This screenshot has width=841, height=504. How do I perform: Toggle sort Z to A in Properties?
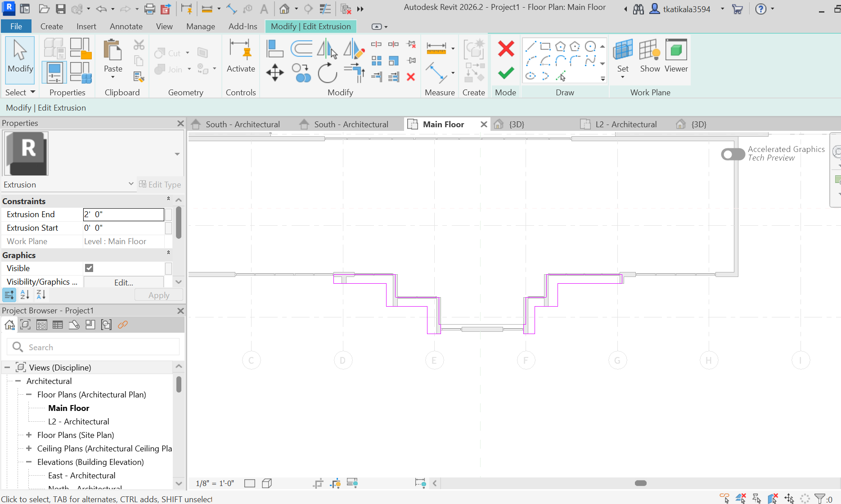[41, 295]
